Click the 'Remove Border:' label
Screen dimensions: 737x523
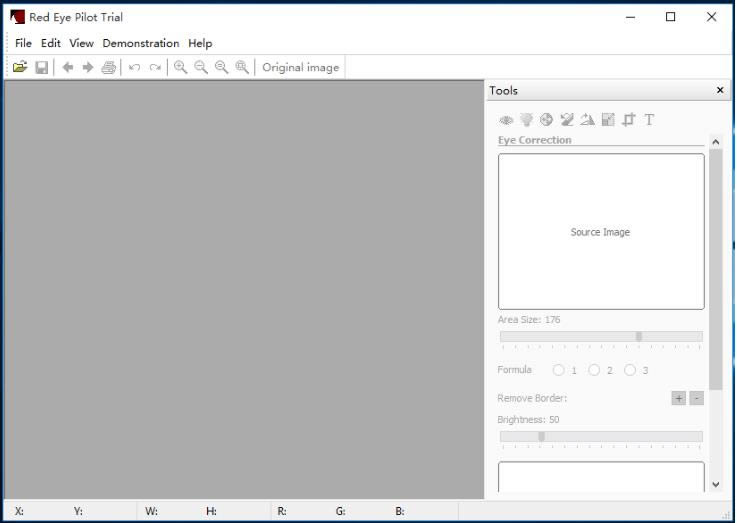coord(532,398)
